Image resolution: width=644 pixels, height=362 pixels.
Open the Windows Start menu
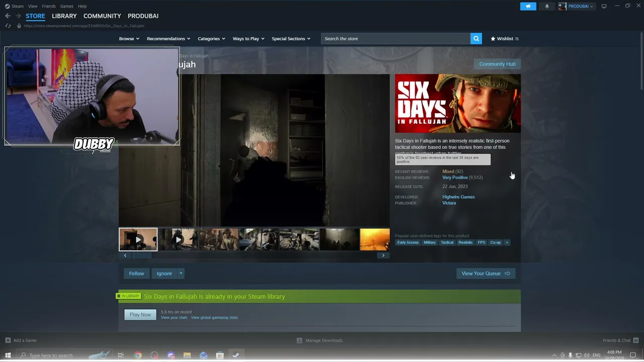tap(8, 355)
